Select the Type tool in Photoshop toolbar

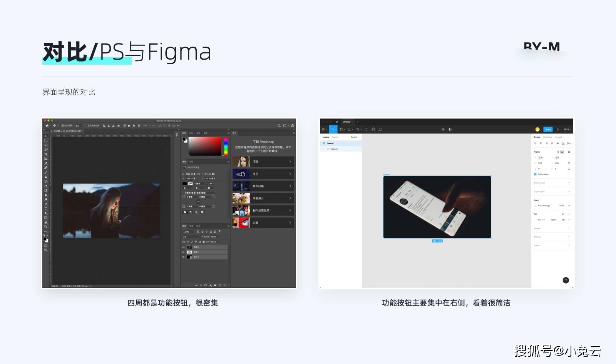(x=46, y=209)
